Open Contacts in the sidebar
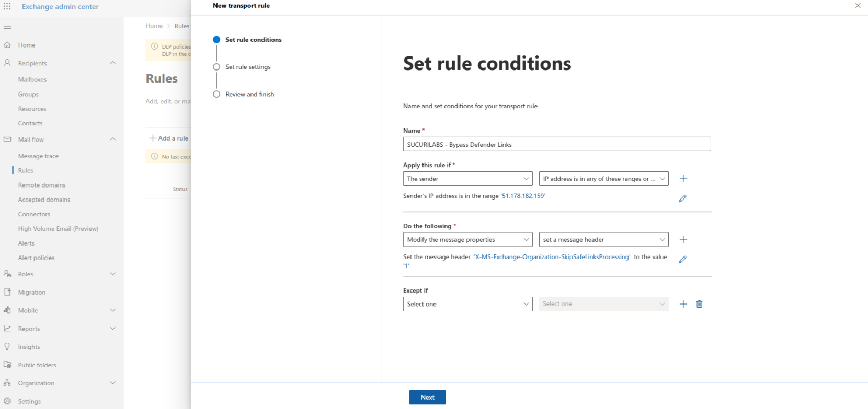Screen dimensions: 868x409 (x=30, y=123)
